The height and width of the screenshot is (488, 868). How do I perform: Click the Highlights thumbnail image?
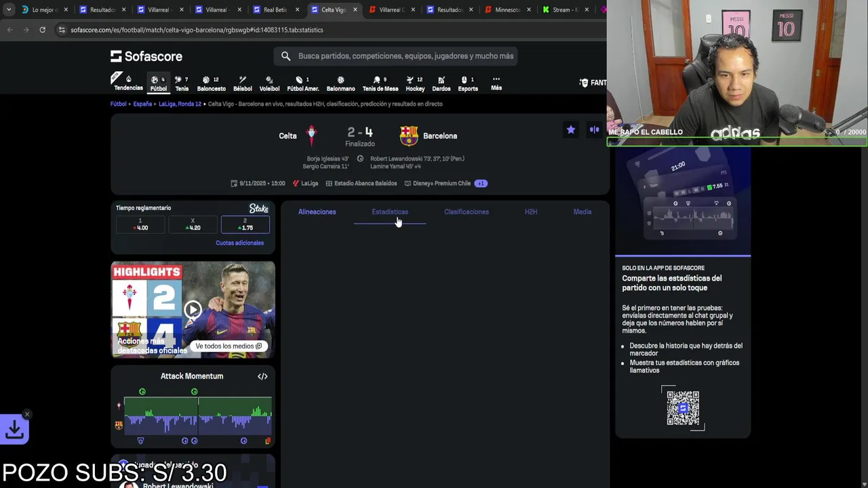click(193, 309)
